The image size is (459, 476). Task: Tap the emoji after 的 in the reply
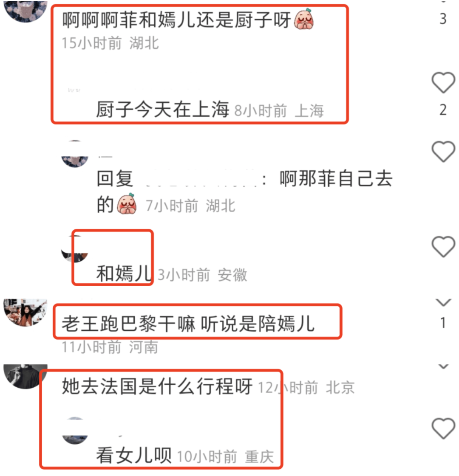pyautogui.click(x=127, y=204)
